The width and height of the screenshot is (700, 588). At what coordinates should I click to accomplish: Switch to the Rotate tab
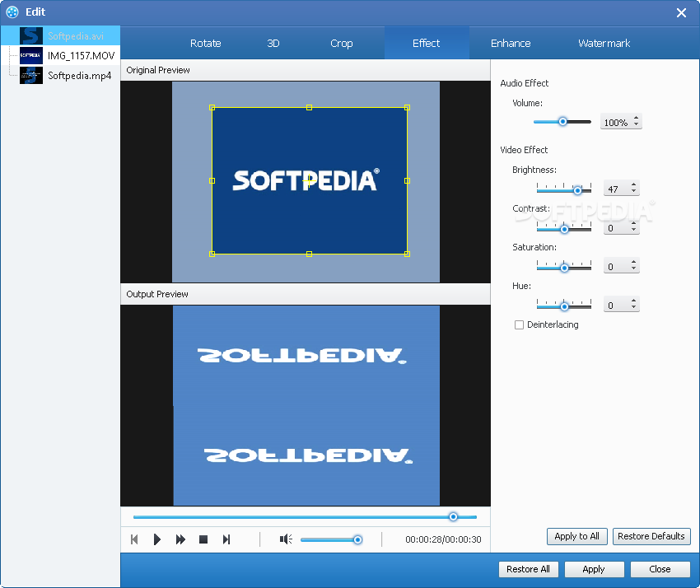205,44
